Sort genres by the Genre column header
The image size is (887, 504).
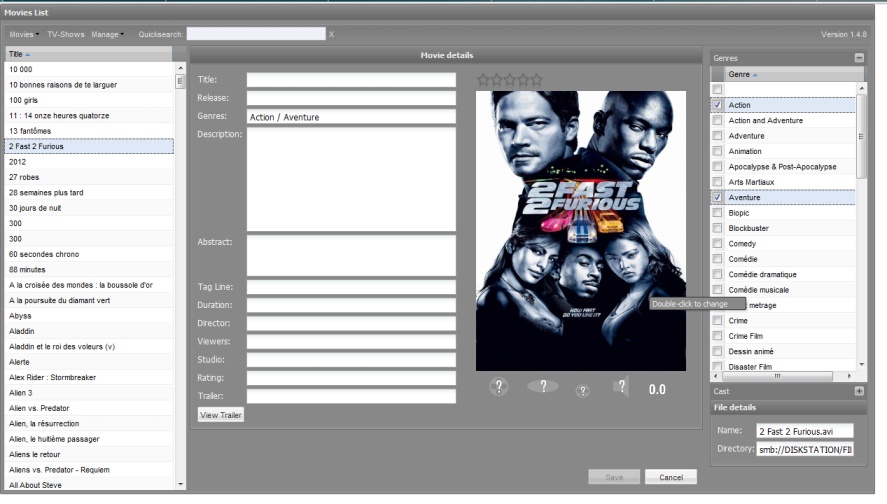(x=794, y=74)
